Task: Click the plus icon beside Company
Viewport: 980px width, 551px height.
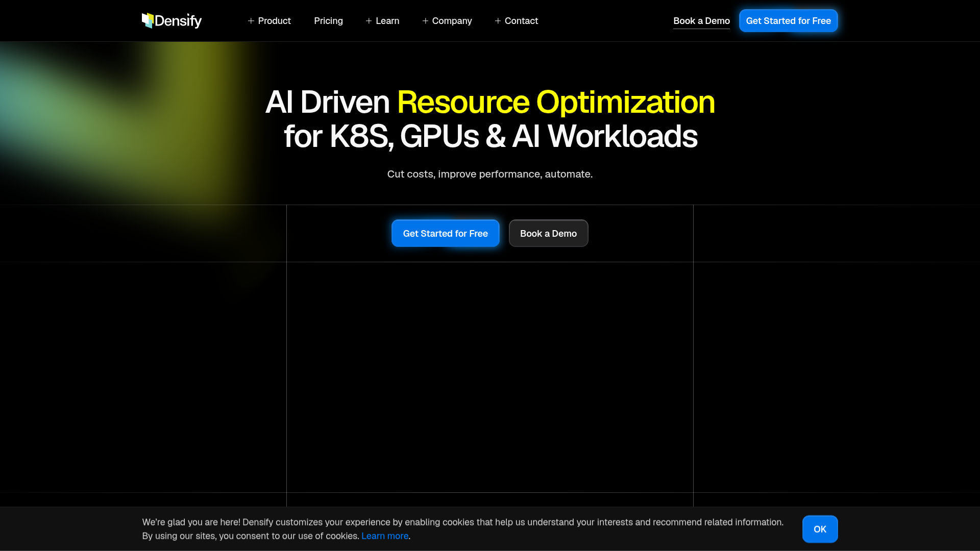Action: 425,21
